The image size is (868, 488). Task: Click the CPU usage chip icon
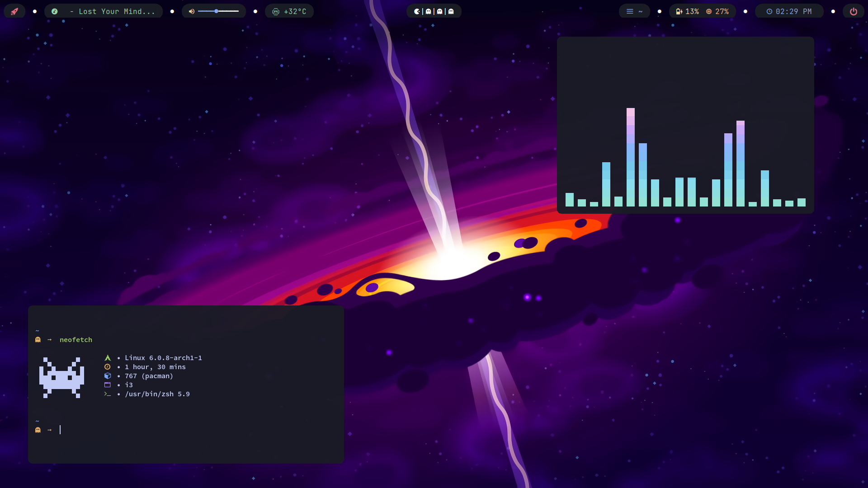[x=709, y=11]
